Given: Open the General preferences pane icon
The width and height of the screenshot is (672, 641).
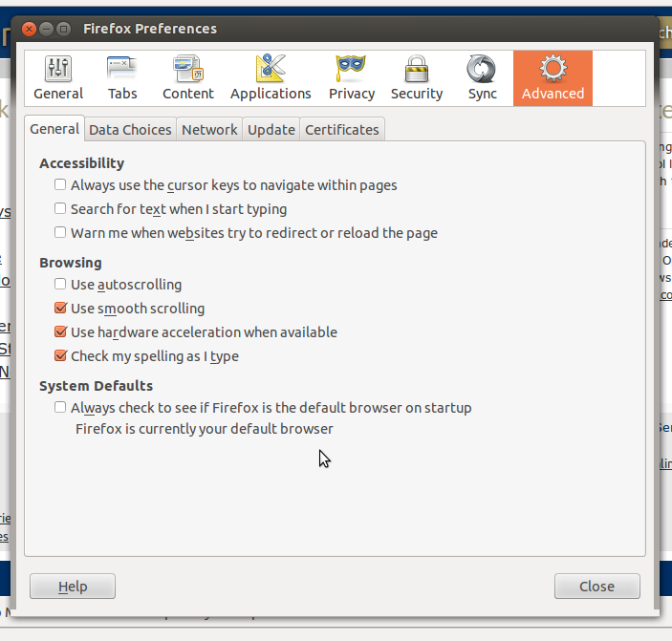Looking at the screenshot, I should (58, 78).
